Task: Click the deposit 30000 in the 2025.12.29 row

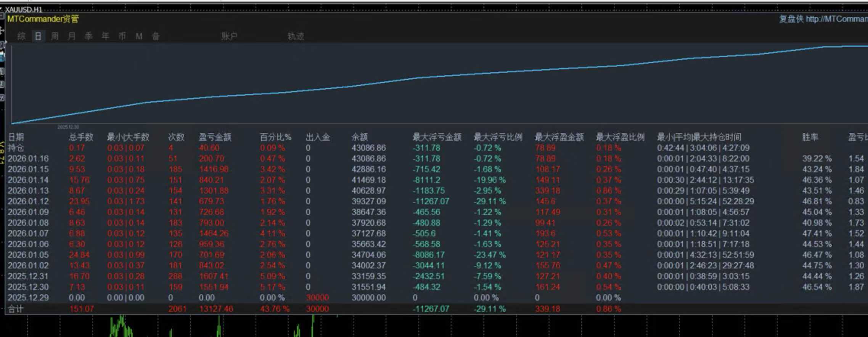Action: (x=317, y=297)
